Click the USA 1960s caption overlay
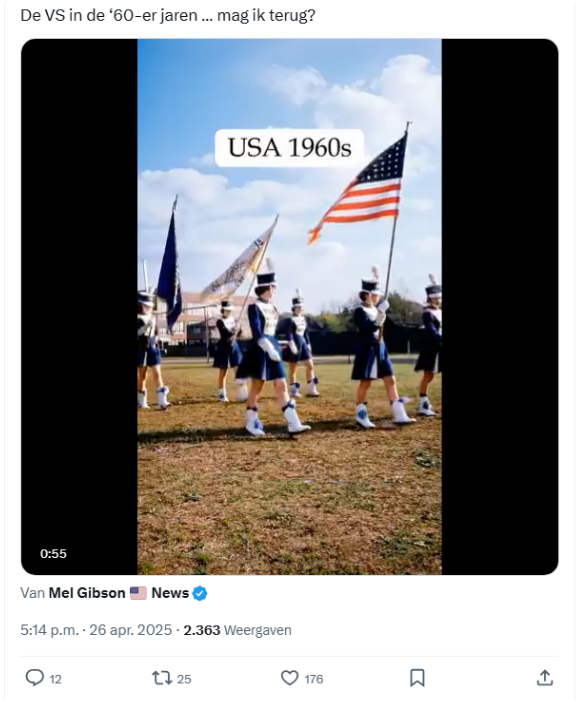 (289, 148)
